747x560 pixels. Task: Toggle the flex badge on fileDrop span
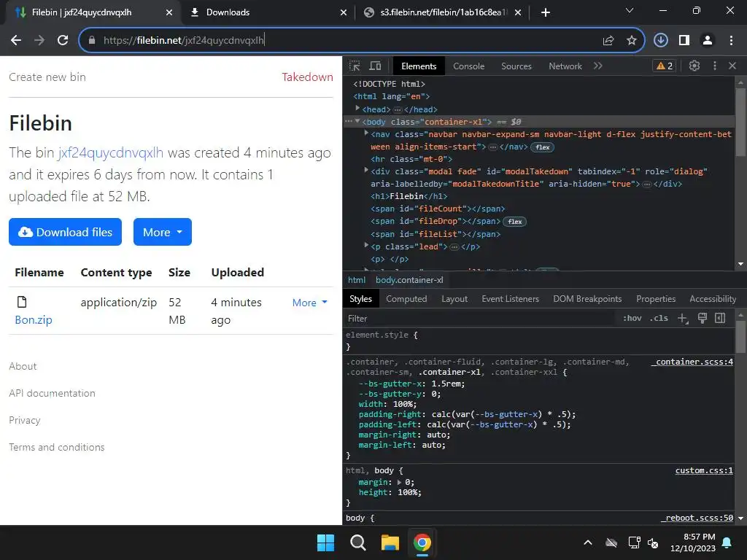(514, 222)
